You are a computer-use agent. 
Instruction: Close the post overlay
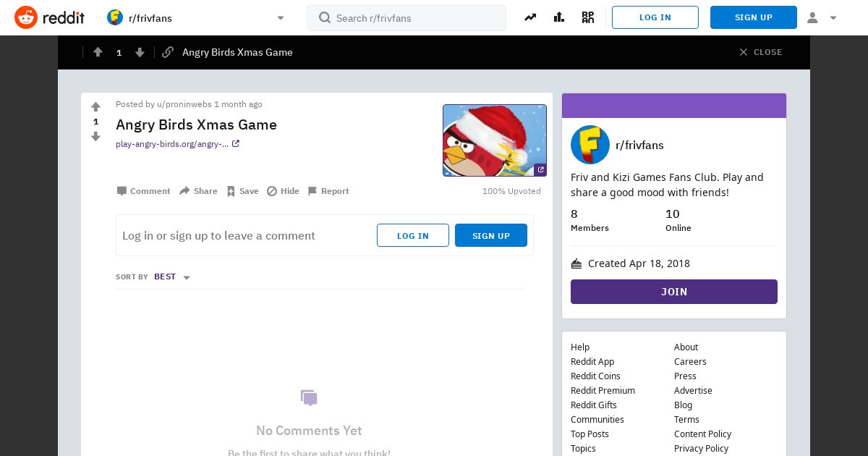click(761, 52)
